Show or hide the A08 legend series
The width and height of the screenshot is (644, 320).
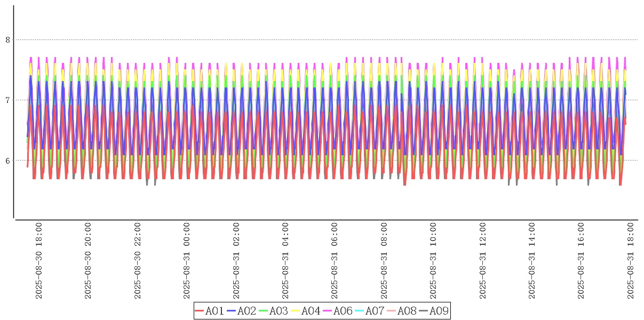(x=406, y=311)
